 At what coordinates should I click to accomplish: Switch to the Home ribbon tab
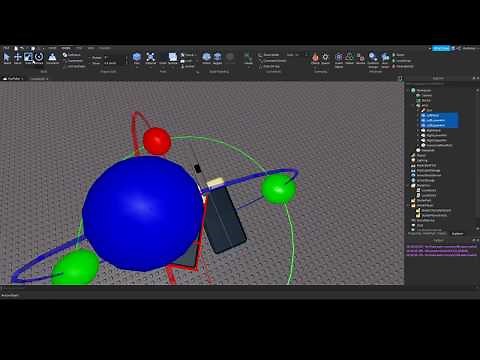pos(52,48)
